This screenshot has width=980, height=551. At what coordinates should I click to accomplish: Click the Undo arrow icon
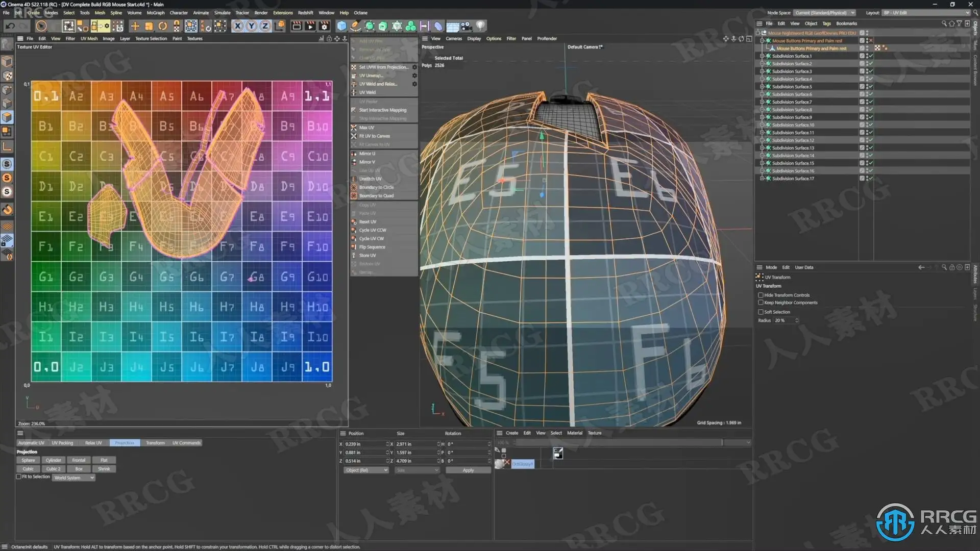(10, 26)
